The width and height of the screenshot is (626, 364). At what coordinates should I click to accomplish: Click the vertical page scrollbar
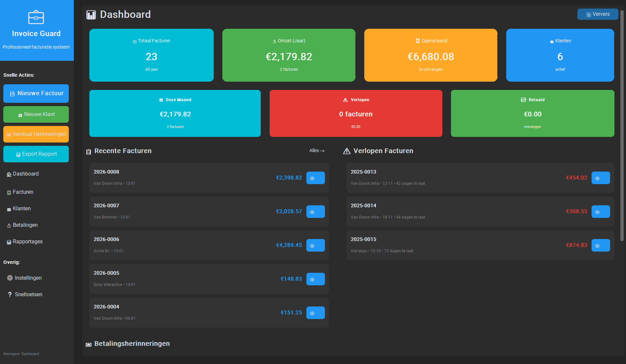(x=622, y=126)
